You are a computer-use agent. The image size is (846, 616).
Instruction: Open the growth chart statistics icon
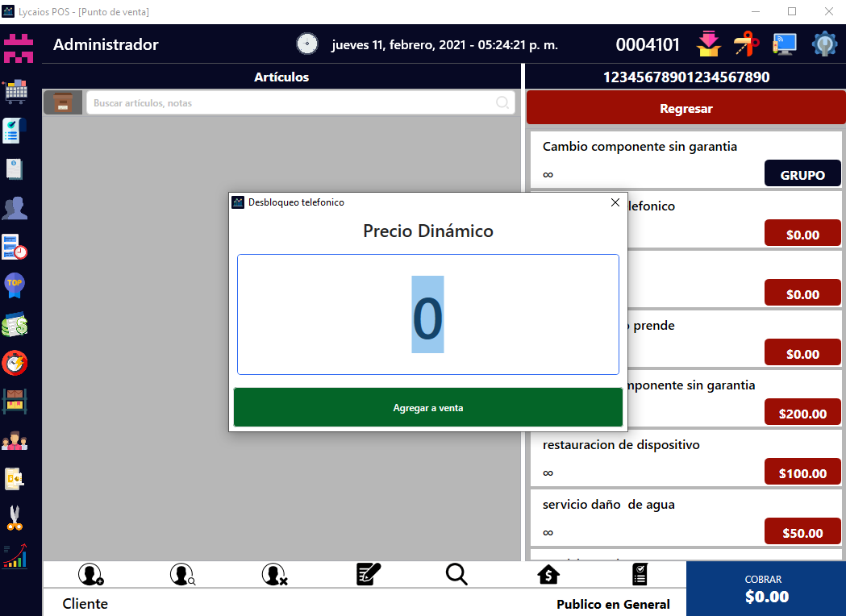coord(15,556)
